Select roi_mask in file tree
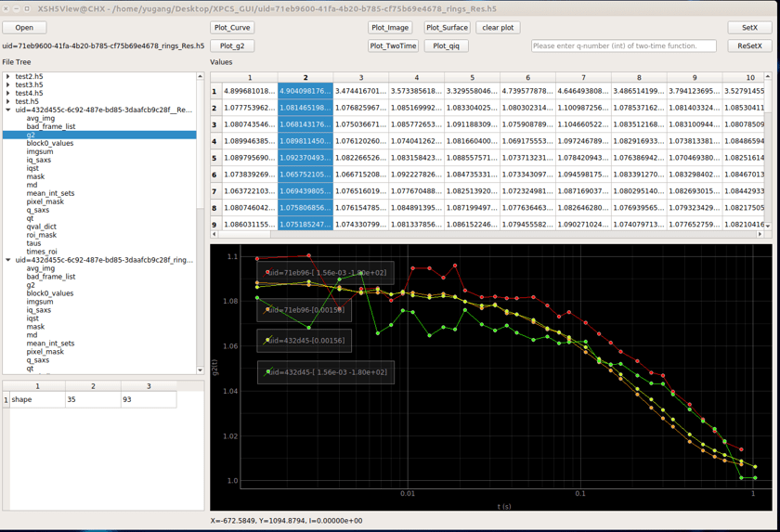Screen dimensions: 780x532 coord(41,235)
